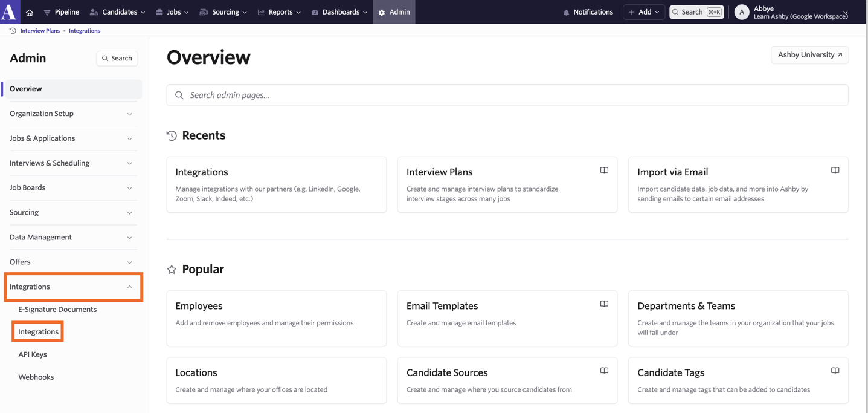Image resolution: width=868 pixels, height=413 pixels.
Task: Click book icon on Email Templates card
Action: point(604,304)
